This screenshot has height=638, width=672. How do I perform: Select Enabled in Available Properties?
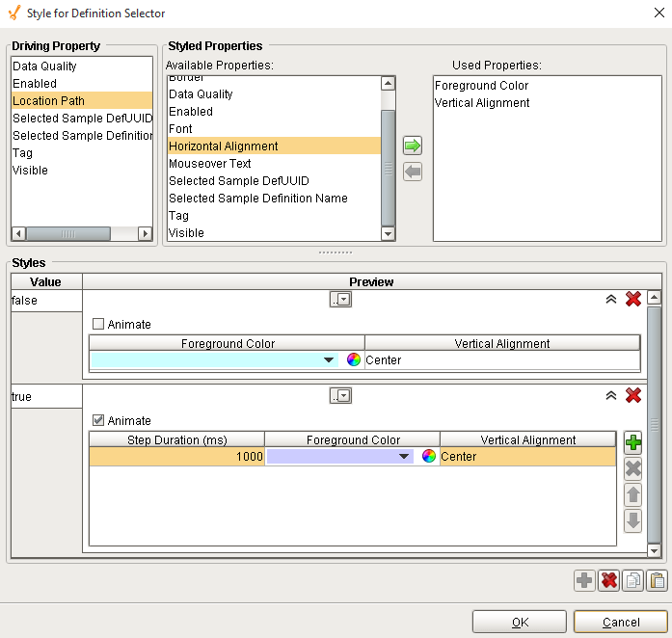click(x=274, y=112)
